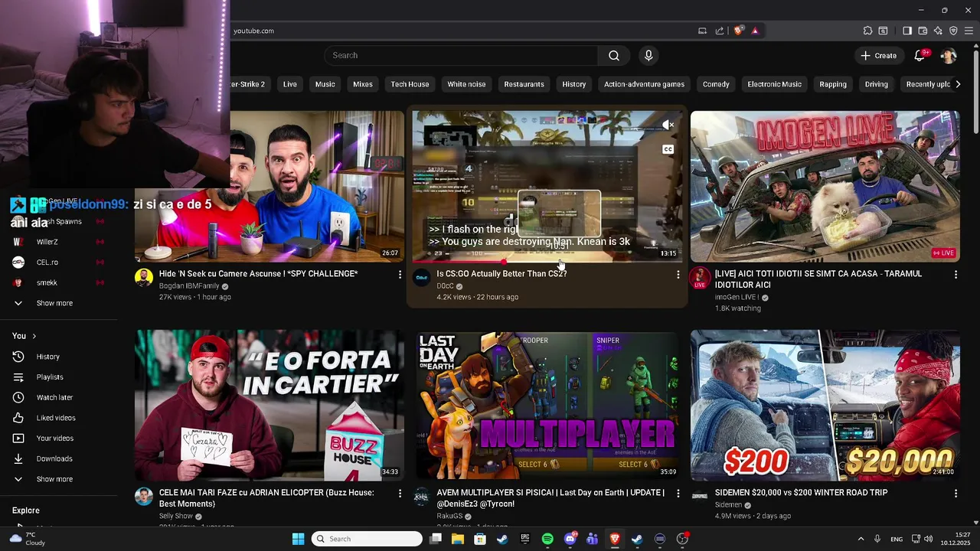The height and width of the screenshot is (551, 980).
Task: Select the Music category chip
Action: [x=325, y=84]
